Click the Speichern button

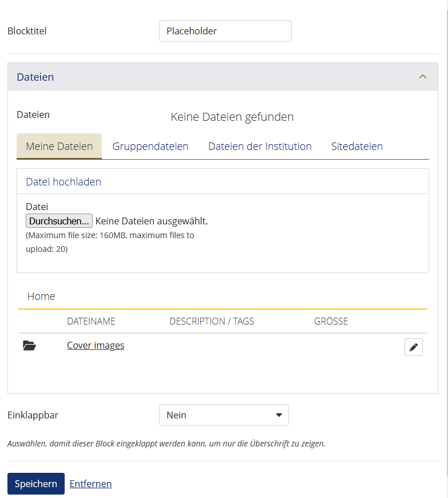pos(36,483)
